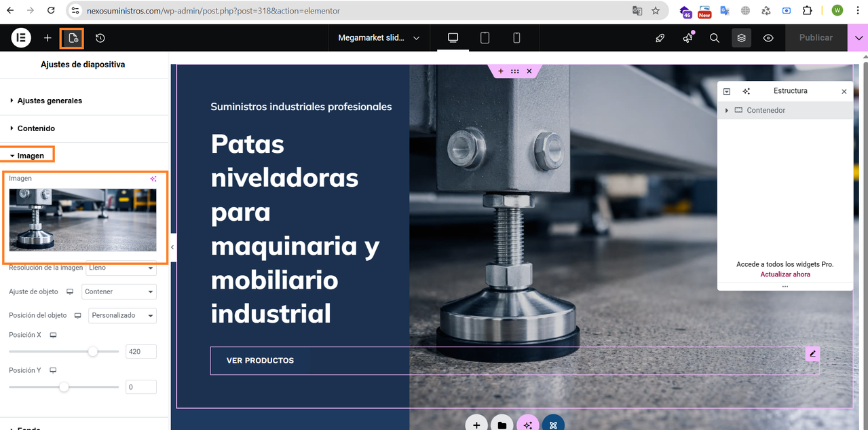This screenshot has width=868, height=430.
Task: Click the disabled Publicar button
Action: click(816, 38)
